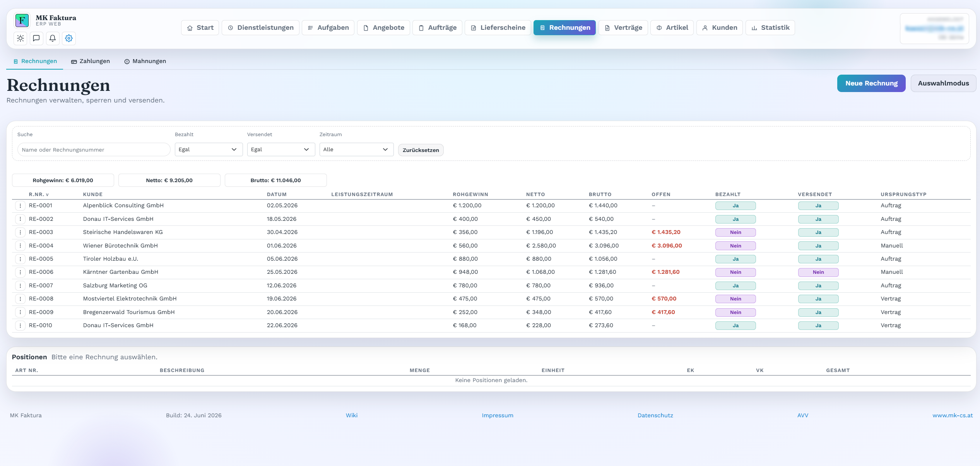
Task: Open the AVV footer link
Action: coord(803,415)
